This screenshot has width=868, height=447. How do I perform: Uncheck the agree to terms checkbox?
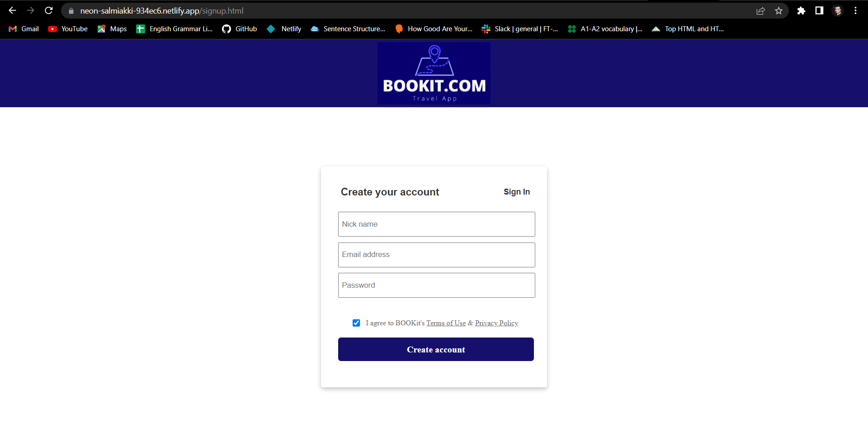point(356,323)
